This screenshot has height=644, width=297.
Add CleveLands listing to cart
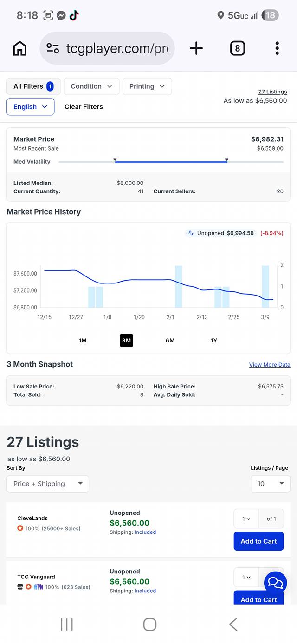tap(258, 541)
